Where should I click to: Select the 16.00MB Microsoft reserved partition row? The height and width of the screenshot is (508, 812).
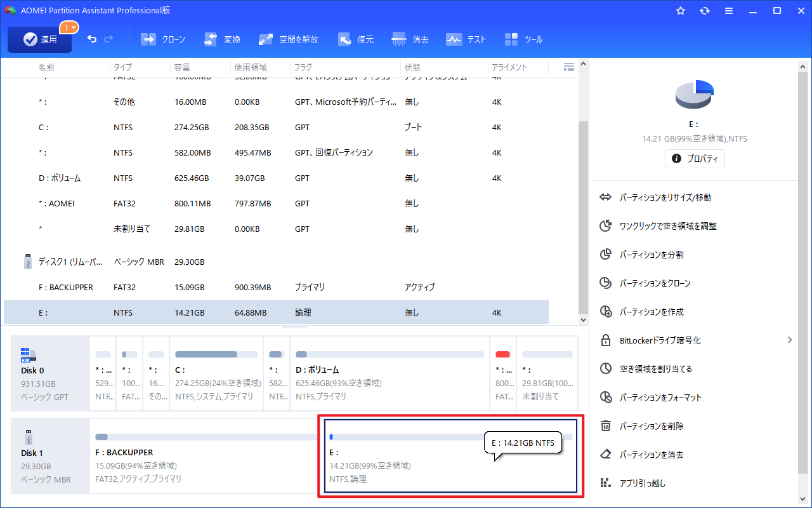tap(276, 102)
